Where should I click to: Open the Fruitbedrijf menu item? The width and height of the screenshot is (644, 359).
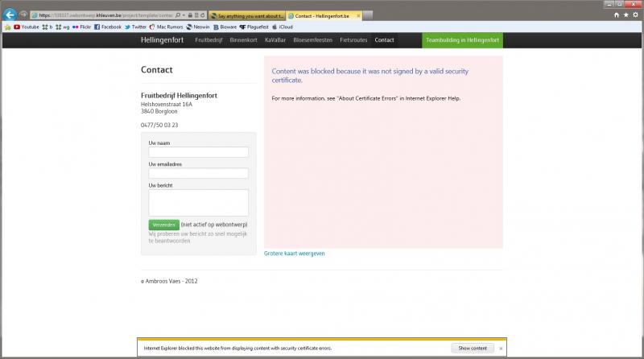pos(208,40)
